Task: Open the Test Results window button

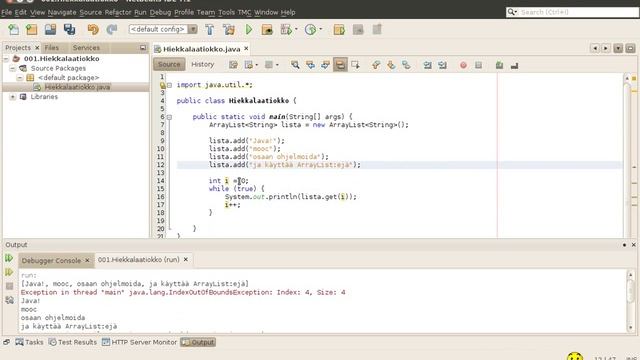Action: (73, 342)
